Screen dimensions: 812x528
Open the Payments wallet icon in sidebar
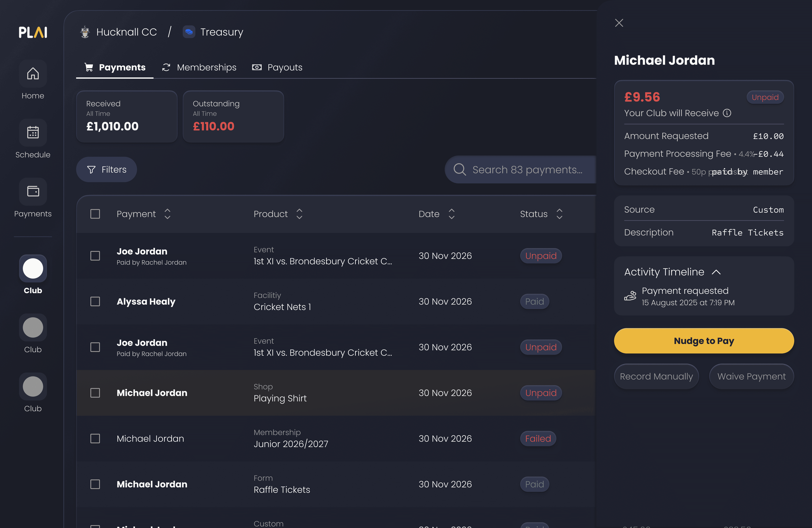[x=33, y=191]
